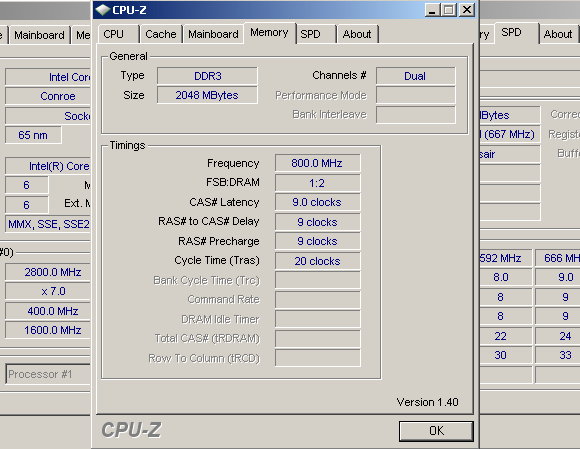Click the 65 nm technology value in left window
This screenshot has height=449, width=580.
click(33, 135)
